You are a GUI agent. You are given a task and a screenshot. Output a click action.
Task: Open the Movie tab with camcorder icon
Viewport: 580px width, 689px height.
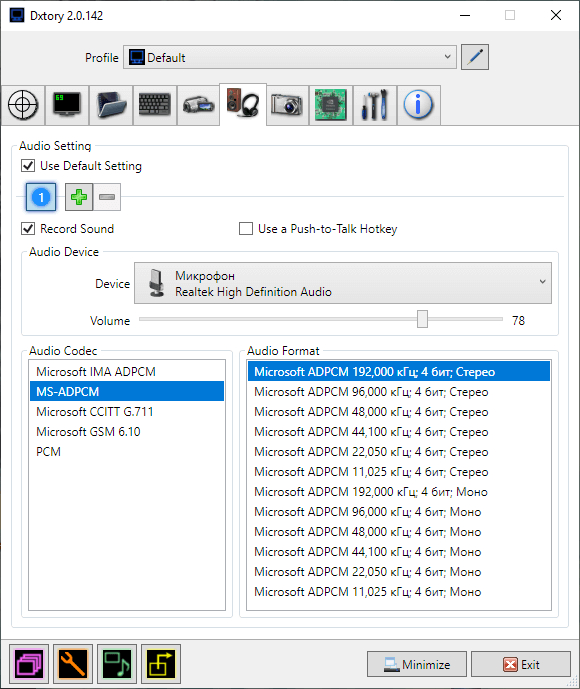tap(198, 105)
